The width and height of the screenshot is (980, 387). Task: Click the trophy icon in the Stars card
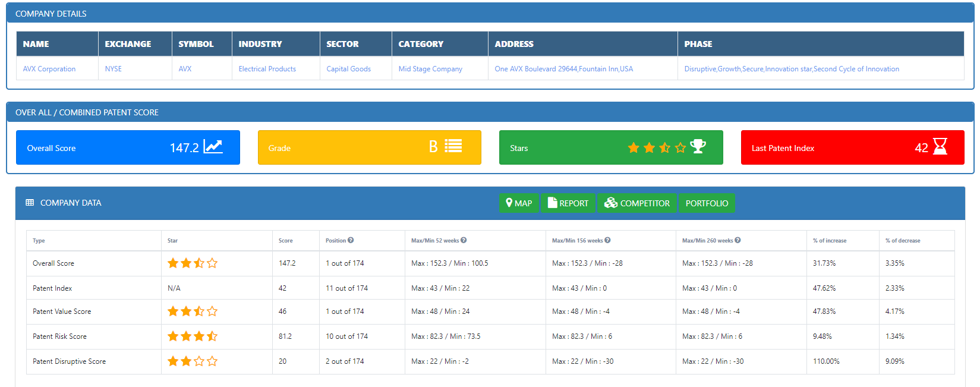click(x=698, y=146)
